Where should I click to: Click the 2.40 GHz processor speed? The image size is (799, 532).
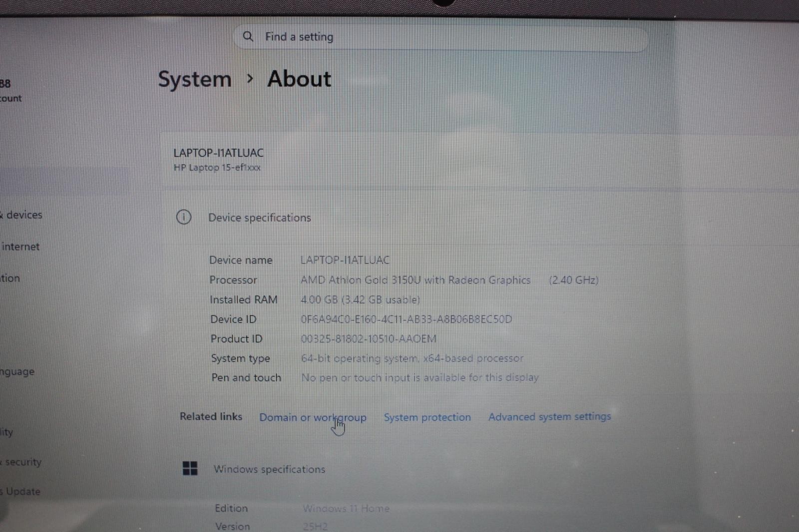click(x=574, y=280)
